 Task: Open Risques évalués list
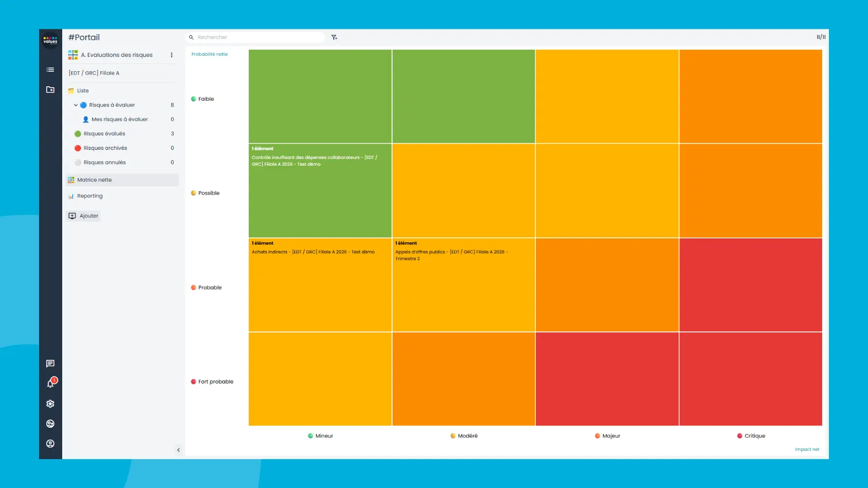tap(104, 134)
